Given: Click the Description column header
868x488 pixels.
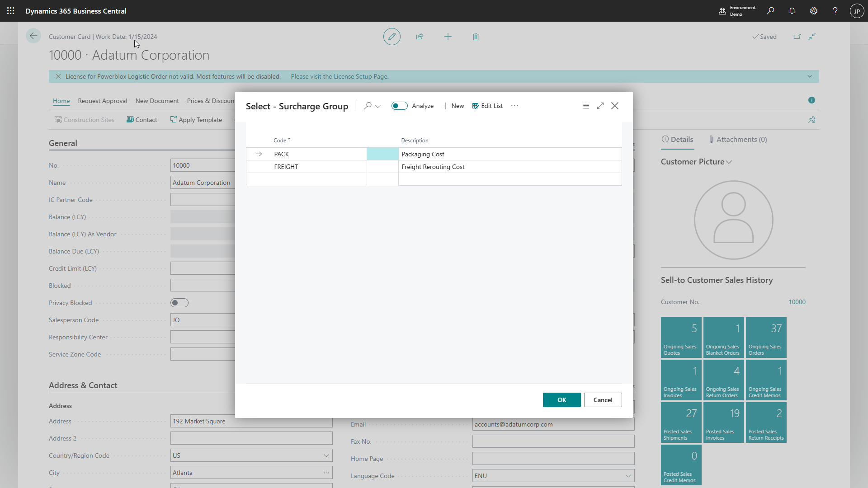Looking at the screenshot, I should pos(415,141).
